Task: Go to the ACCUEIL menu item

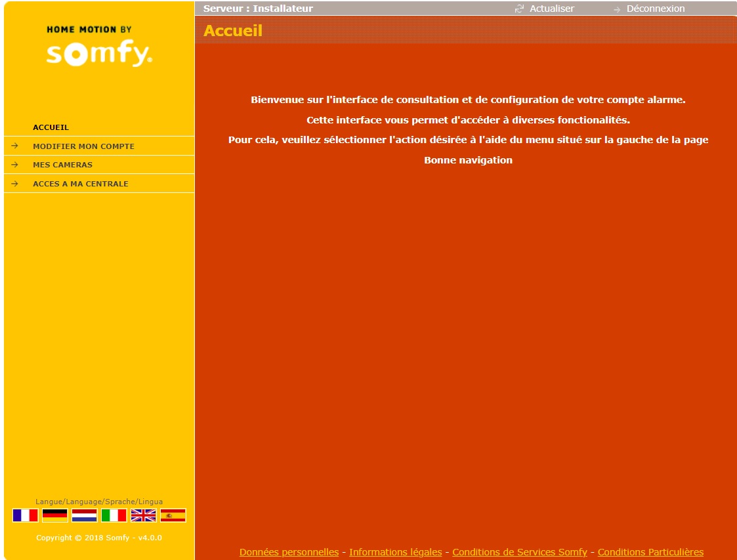Action: coord(51,127)
